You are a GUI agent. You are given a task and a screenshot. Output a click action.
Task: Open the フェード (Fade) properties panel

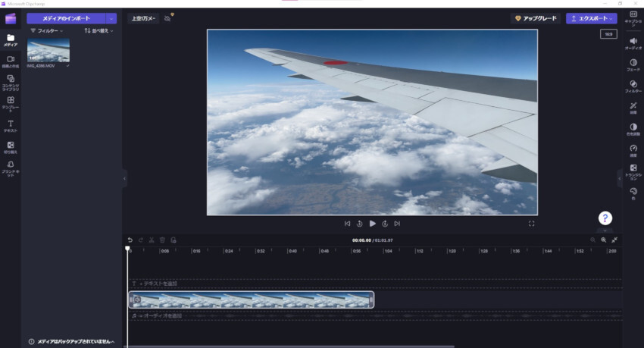pyautogui.click(x=633, y=64)
